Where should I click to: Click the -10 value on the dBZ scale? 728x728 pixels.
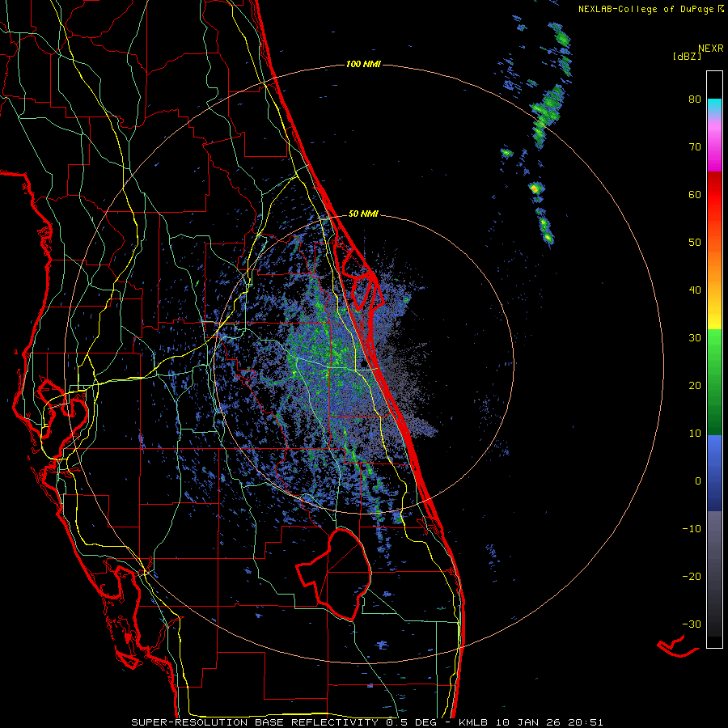point(692,529)
